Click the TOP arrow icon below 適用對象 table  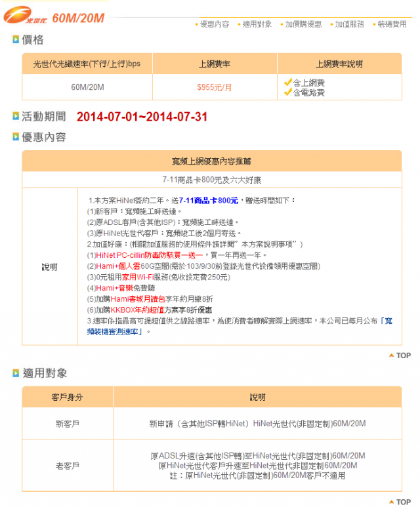tap(391, 502)
